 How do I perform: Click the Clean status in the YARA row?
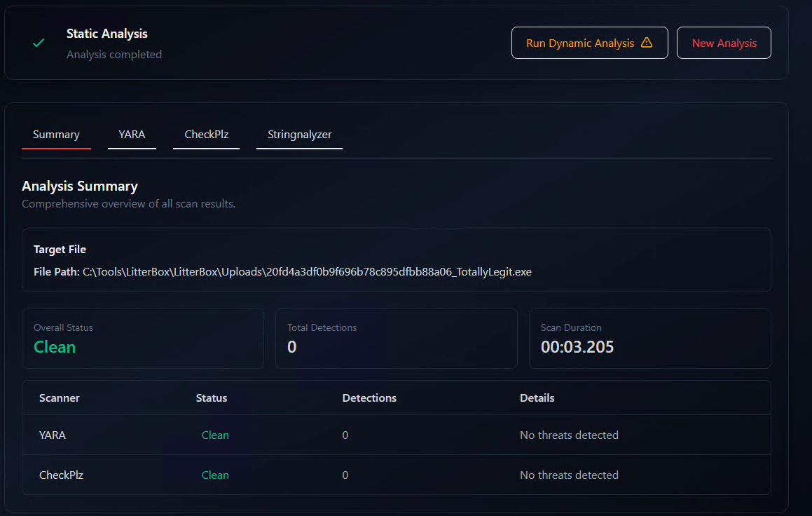(215, 435)
